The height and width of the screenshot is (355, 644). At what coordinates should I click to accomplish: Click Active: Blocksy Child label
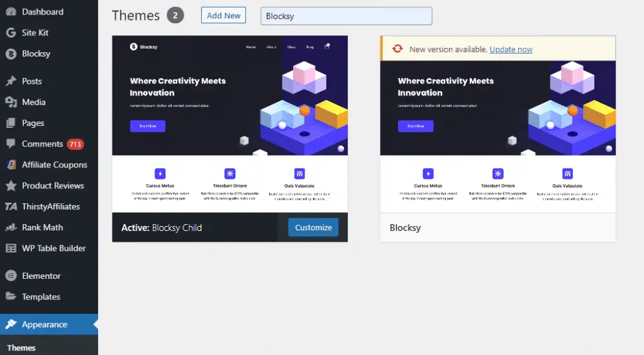click(x=162, y=228)
